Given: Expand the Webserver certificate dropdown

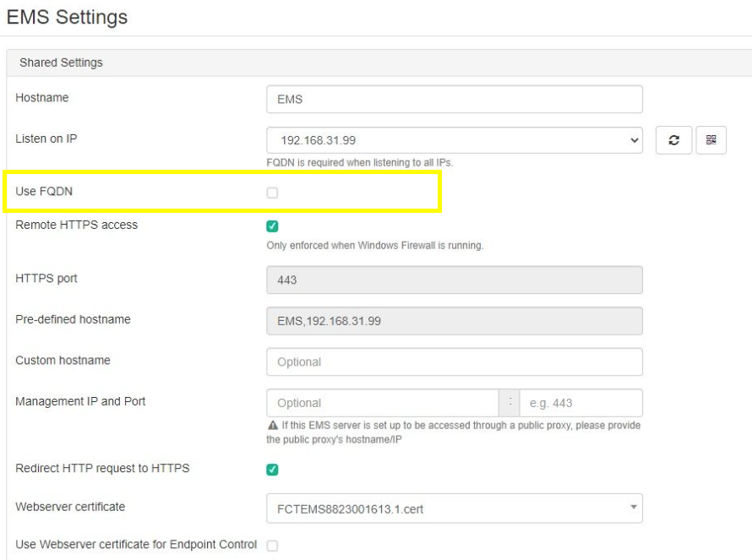Looking at the screenshot, I should pyautogui.click(x=454, y=508).
